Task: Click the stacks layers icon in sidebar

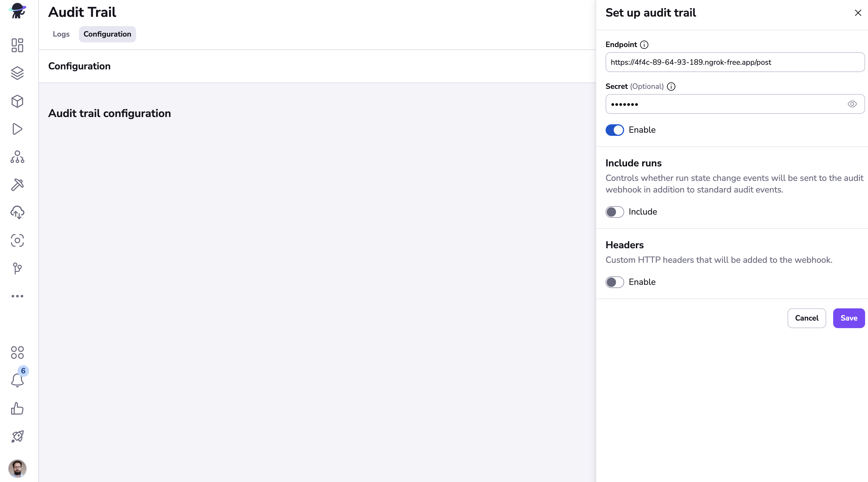Action: pyautogui.click(x=17, y=73)
